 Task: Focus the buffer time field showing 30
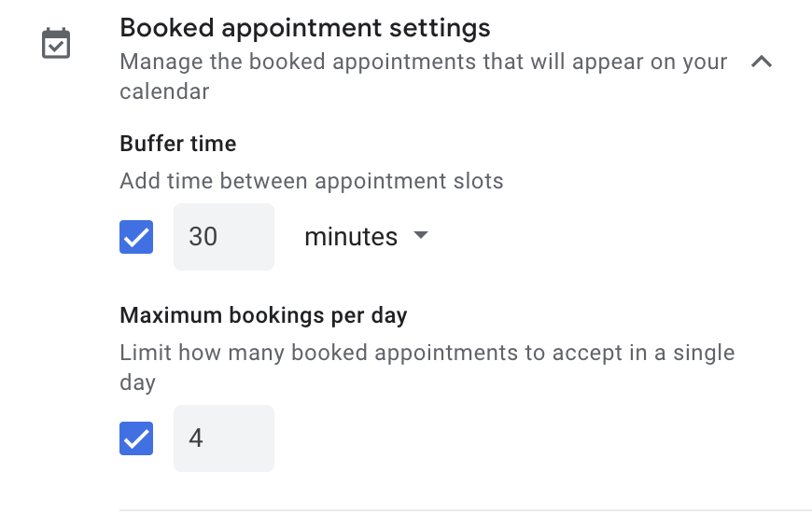224,237
